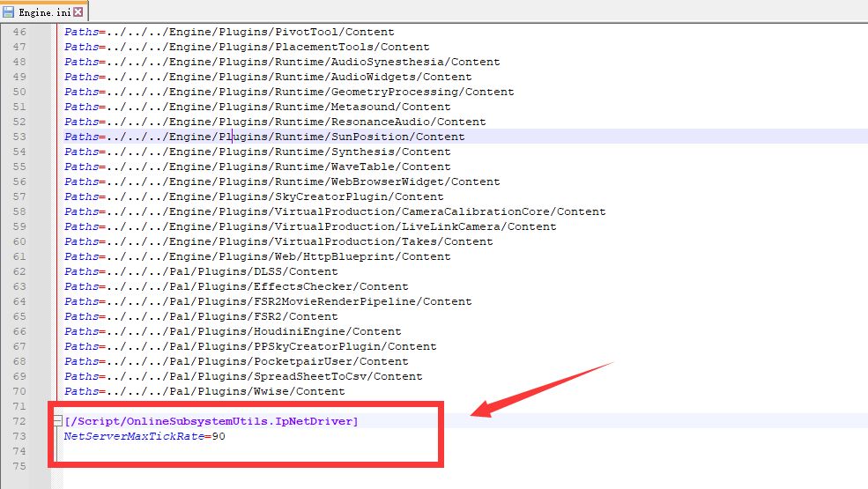The height and width of the screenshot is (489, 868).
Task: Click the GeometryProcessing/Content path line
Action: (289, 92)
